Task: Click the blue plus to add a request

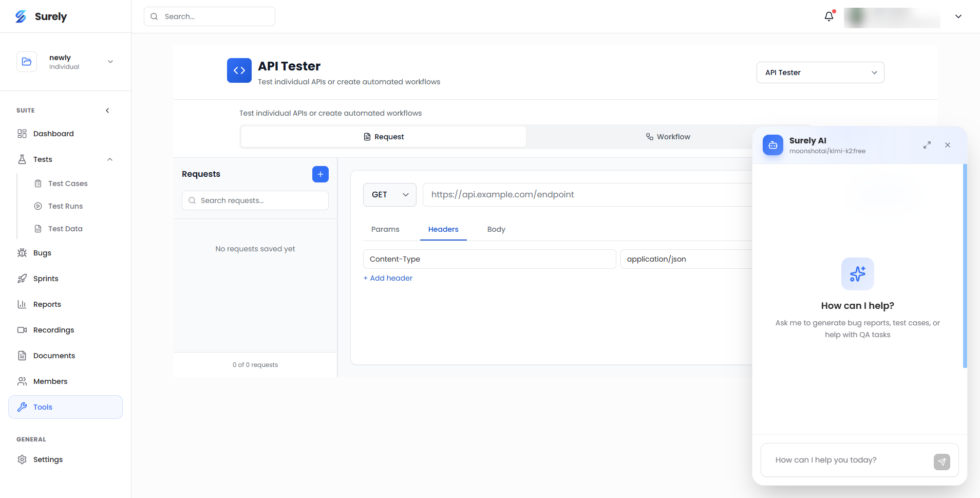Action: [x=320, y=174]
